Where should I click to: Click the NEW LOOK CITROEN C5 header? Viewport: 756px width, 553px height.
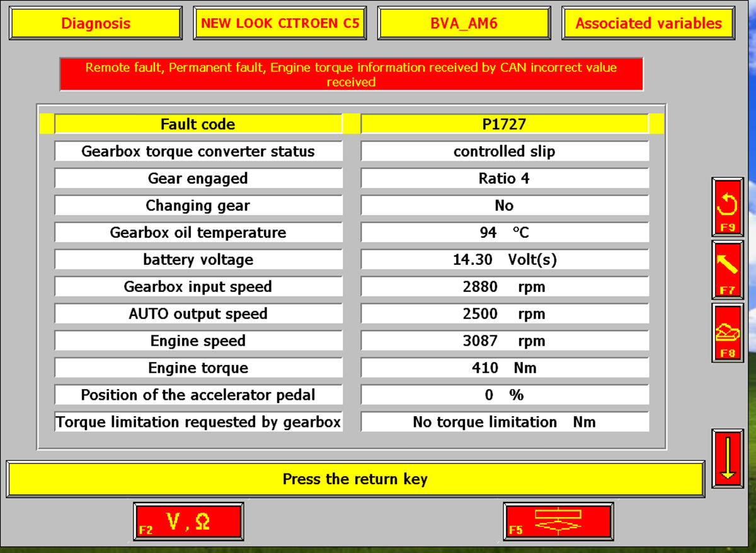280,23
